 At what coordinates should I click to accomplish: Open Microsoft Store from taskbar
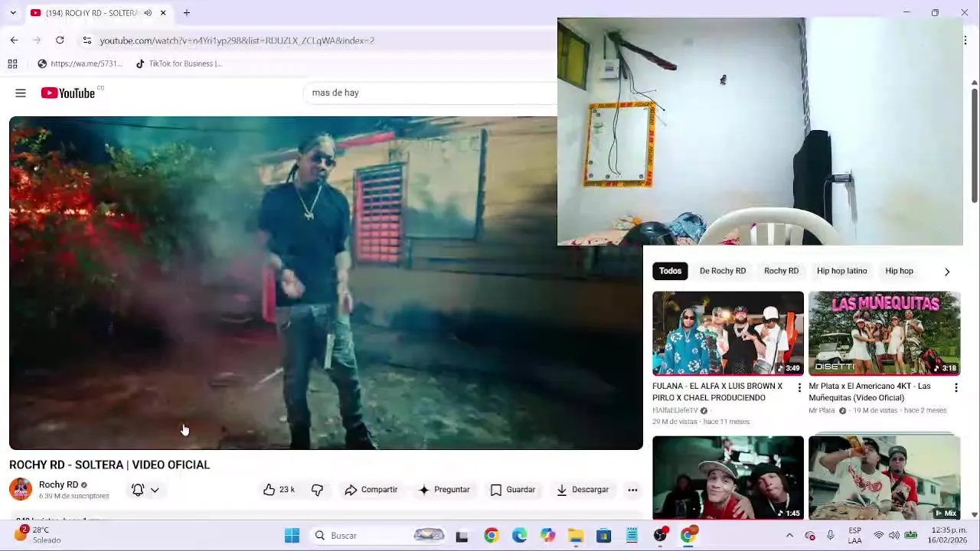tap(604, 536)
